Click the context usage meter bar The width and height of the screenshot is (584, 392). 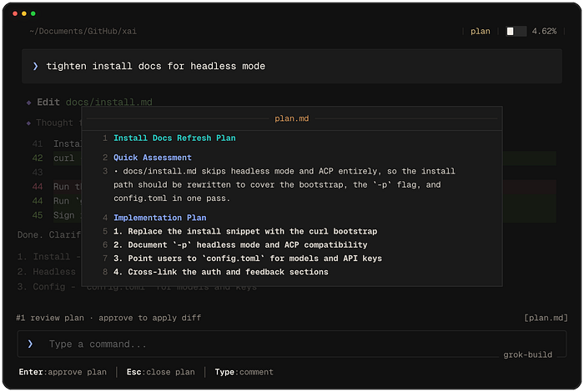516,31
